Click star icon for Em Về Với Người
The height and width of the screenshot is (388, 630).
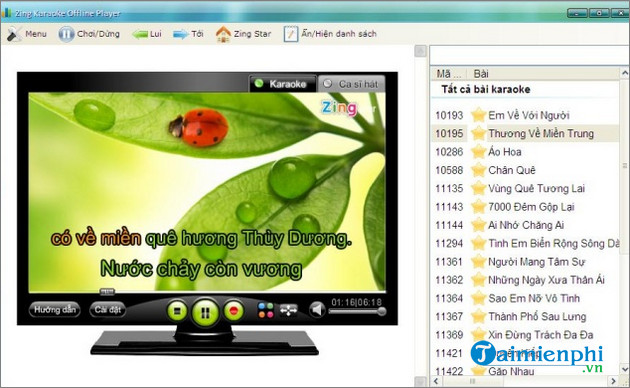point(478,115)
